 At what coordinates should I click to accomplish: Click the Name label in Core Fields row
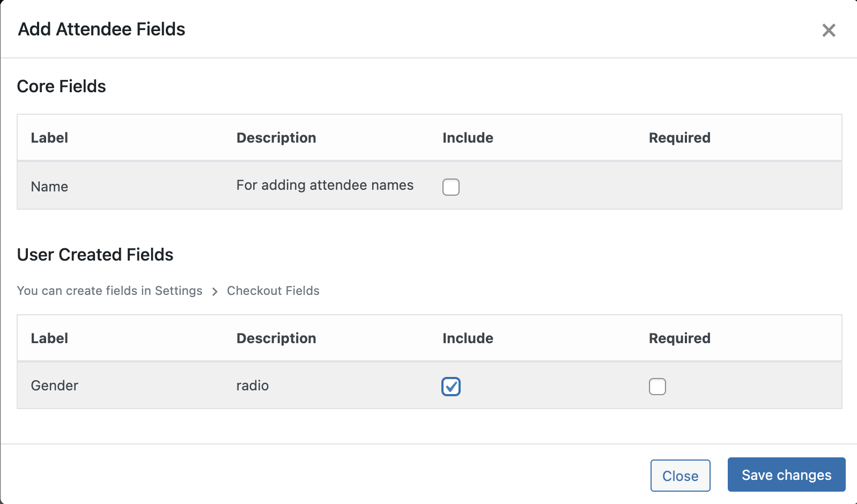pyautogui.click(x=49, y=187)
